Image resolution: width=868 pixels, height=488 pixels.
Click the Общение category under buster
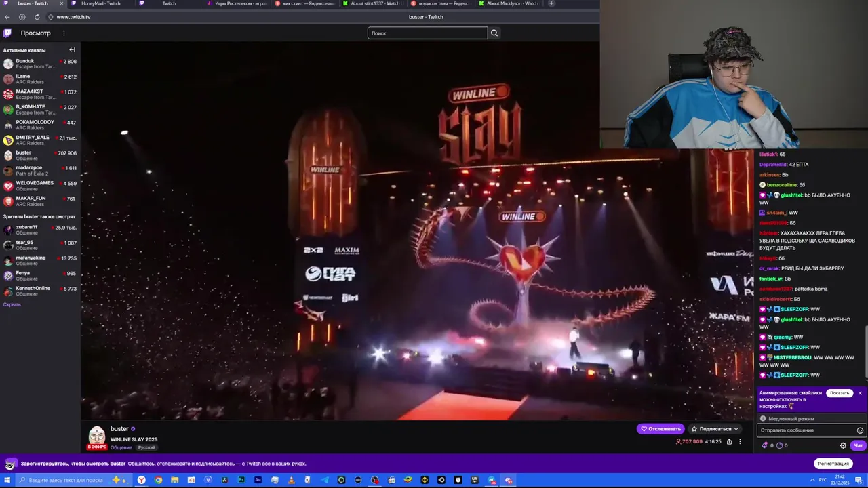[x=121, y=447]
